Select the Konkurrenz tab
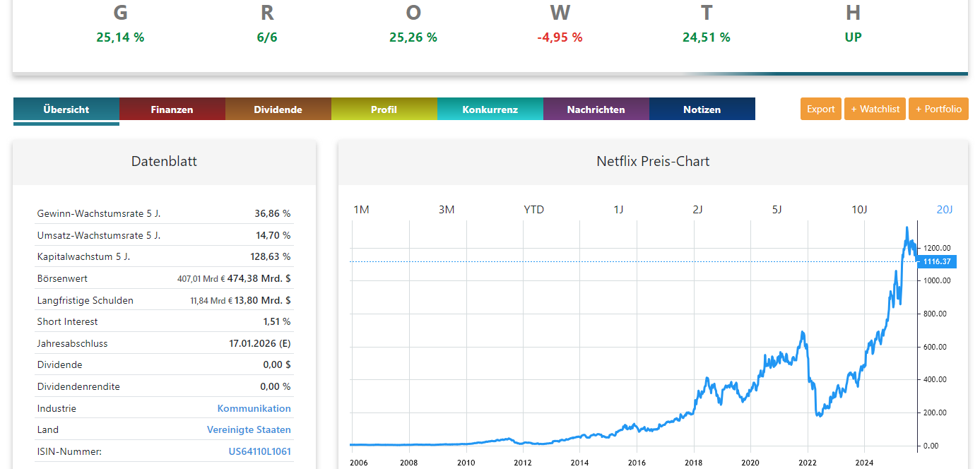The image size is (980, 469). pyautogui.click(x=490, y=109)
